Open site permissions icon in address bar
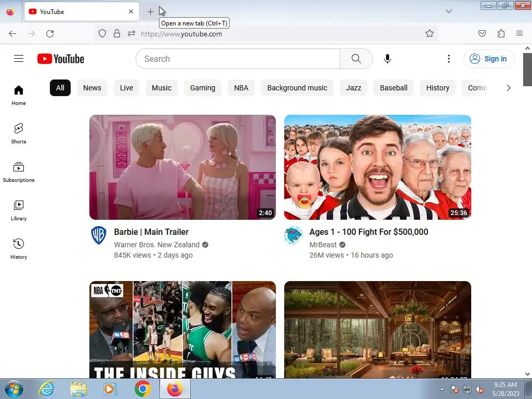Screen dimensions: 532x399 [x=131, y=34]
